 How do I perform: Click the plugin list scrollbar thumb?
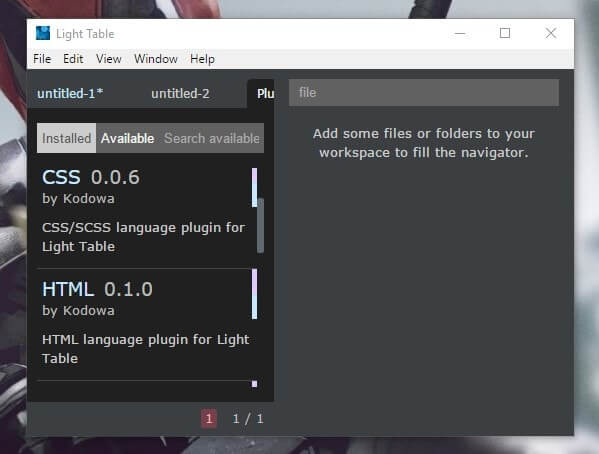pos(261,225)
